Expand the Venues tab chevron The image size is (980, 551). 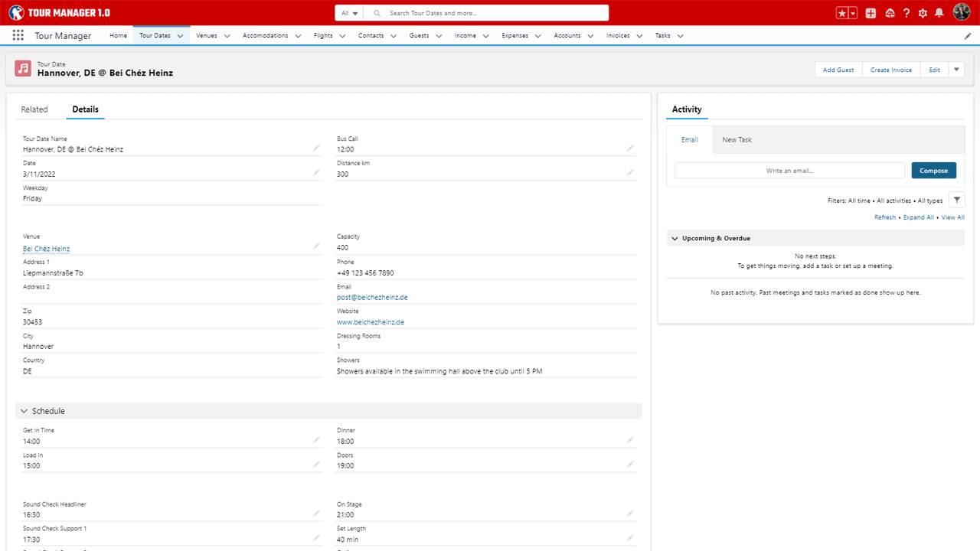[227, 36]
